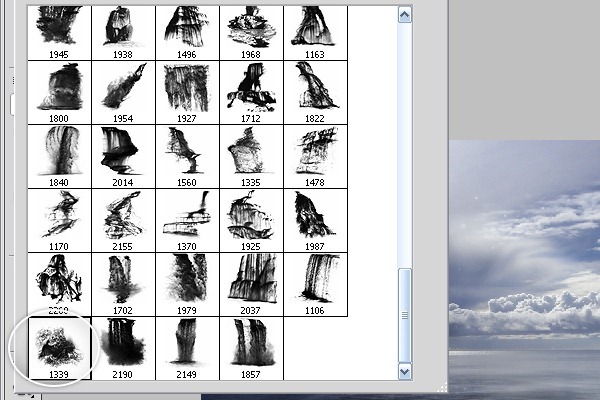Pick the 2149 waterfall brush
The image size is (600, 400).
tap(187, 348)
